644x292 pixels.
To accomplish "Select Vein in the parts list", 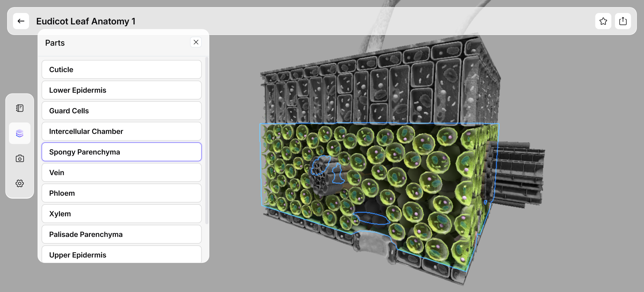I will (x=122, y=173).
